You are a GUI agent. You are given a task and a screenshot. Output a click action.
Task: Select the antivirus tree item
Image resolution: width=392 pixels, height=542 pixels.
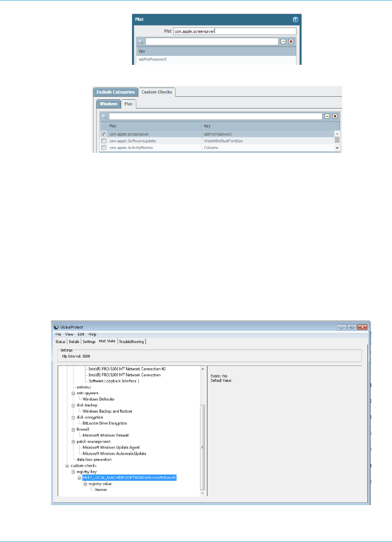[84, 387]
